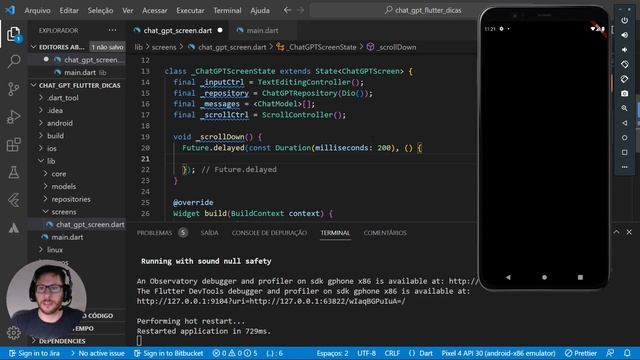Screen dimensions: 640x360
Task: Open Source Control view
Action: pos(13,89)
